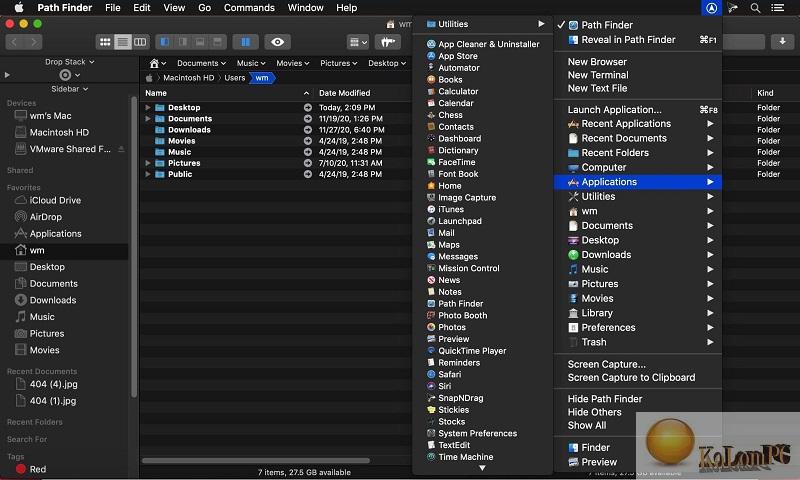Expand the Pictures folder disclosure triangle
Viewport: 800px width, 480px height.
coord(147,163)
